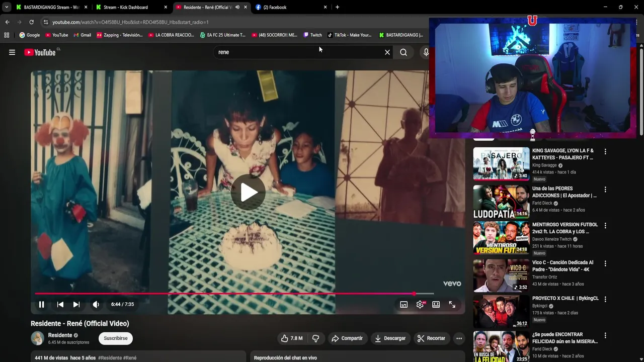The width and height of the screenshot is (644, 362).
Task: Switch to BASTARDIGANGG Stream tab
Action: pyautogui.click(x=51, y=7)
